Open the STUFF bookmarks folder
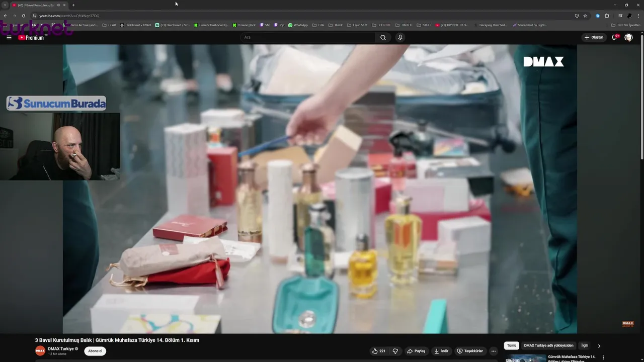Viewport: 644px width, 362px height. 424,25
